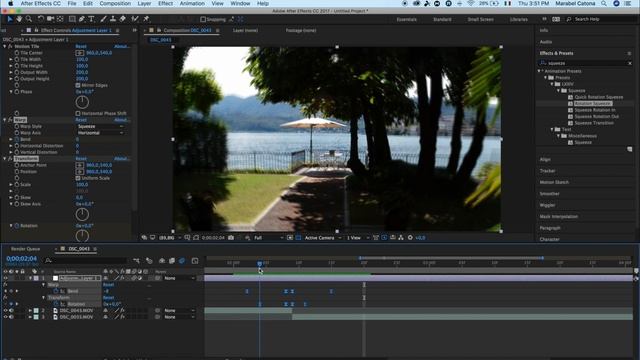This screenshot has height=360, width=640.
Task: Toggle the Motion Blur enable icon in timeline
Action: coord(182,260)
